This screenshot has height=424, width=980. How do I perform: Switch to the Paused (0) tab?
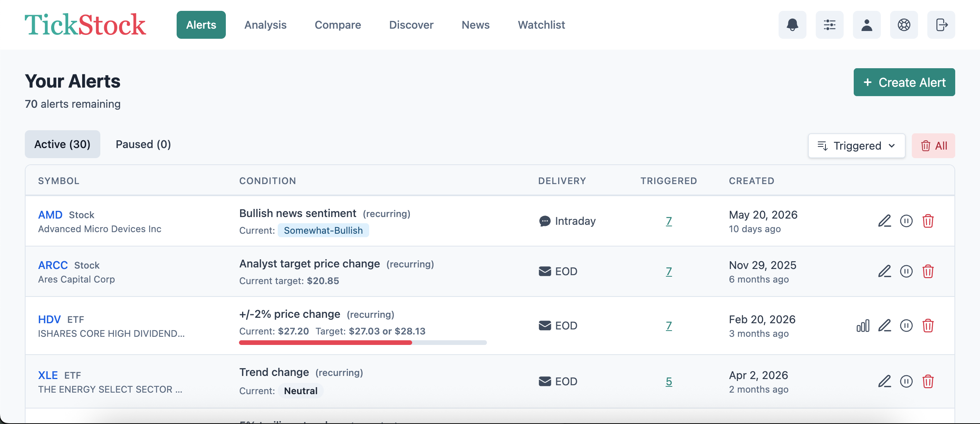click(143, 144)
